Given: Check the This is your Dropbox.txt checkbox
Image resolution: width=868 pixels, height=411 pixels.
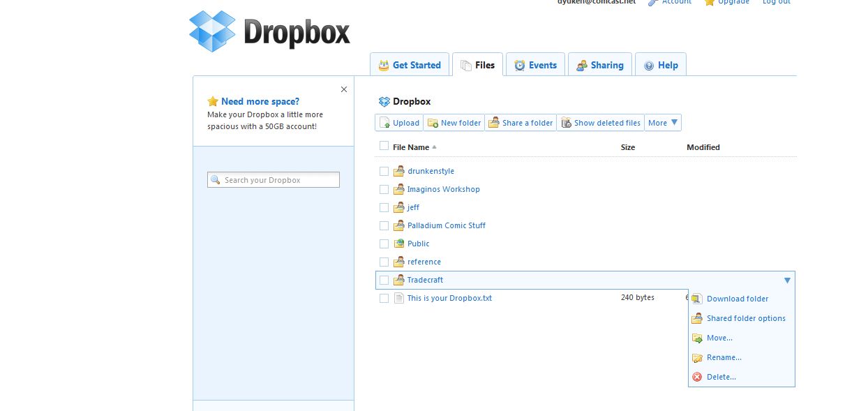Looking at the screenshot, I should pyautogui.click(x=384, y=298).
